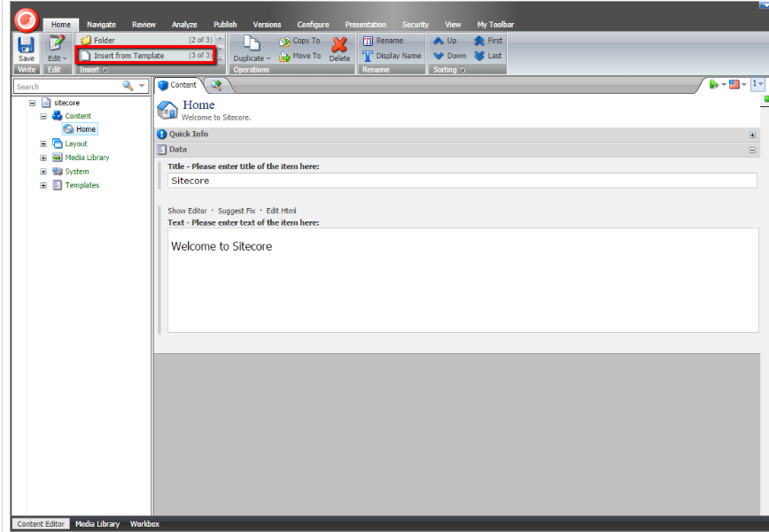Duplicate the selected item

click(x=252, y=49)
